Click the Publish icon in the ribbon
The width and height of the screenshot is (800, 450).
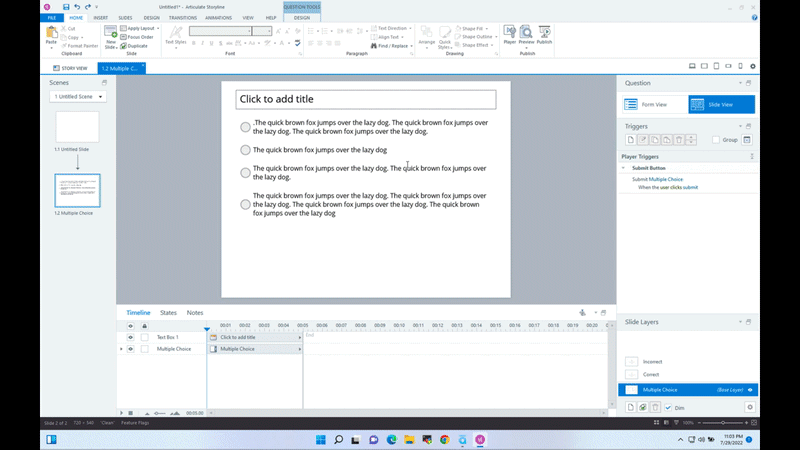click(x=544, y=34)
